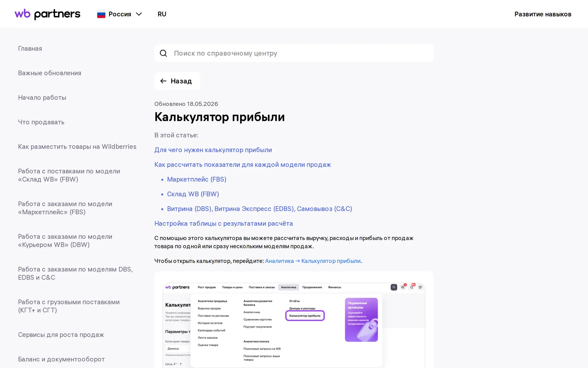Open Развитие навыков link
The image size is (588, 368).
543,14
